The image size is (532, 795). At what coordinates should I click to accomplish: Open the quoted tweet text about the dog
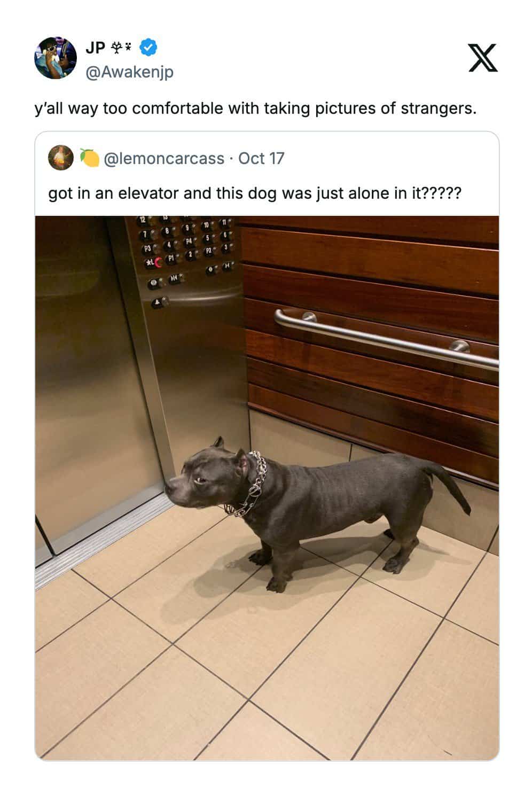coord(255,193)
